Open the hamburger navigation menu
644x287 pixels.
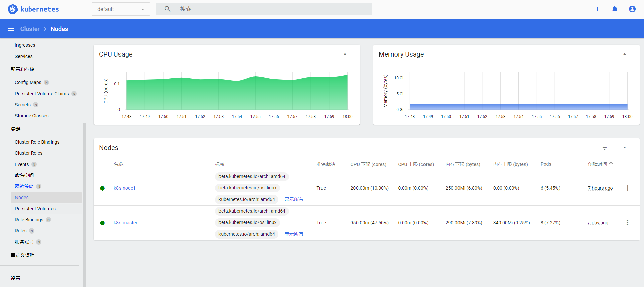[11, 29]
